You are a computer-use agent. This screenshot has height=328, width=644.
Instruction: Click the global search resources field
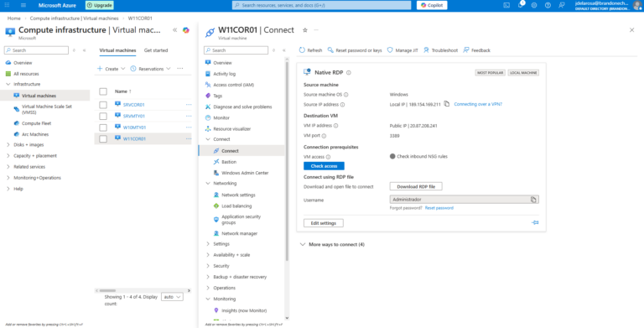coord(322,5)
